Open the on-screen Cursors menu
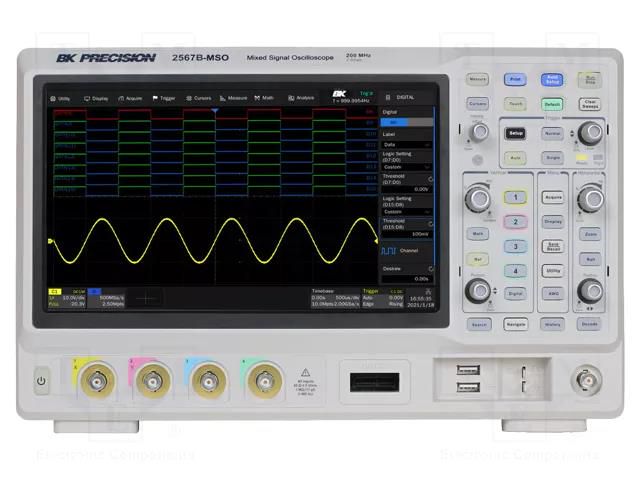The width and height of the screenshot is (640, 480). (x=199, y=98)
